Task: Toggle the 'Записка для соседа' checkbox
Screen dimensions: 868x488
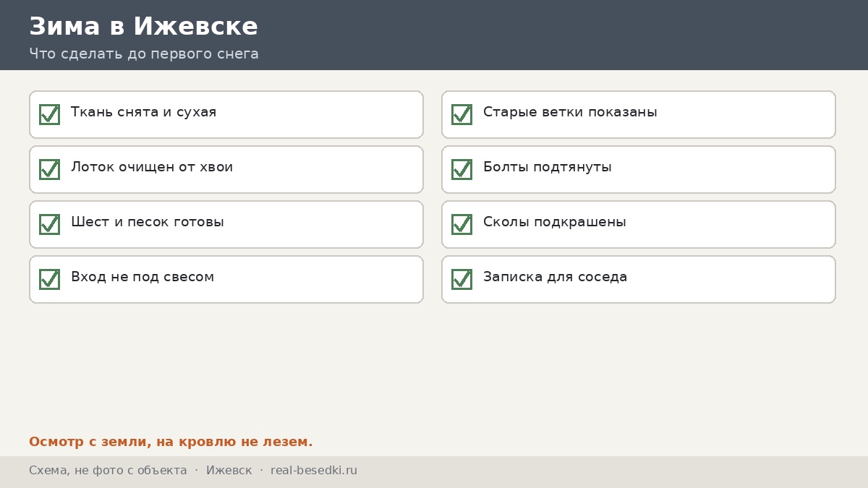Action: 461,279
